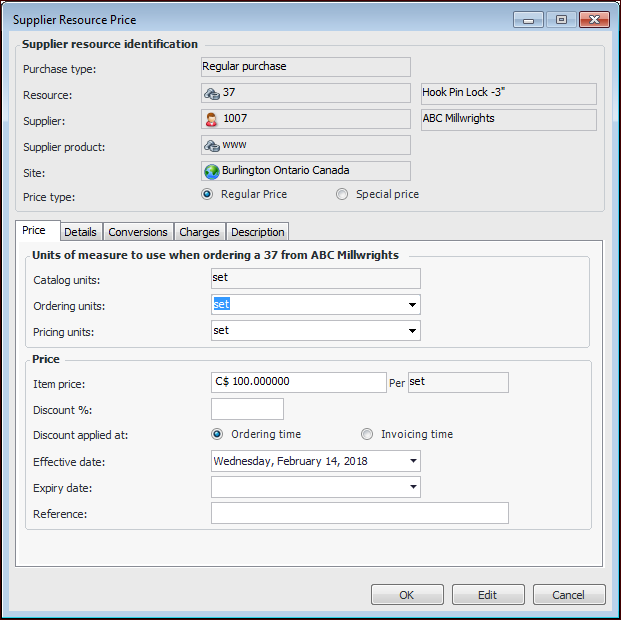Screen dimensions: 621x620
Task: Click the Edit button
Action: (488, 594)
